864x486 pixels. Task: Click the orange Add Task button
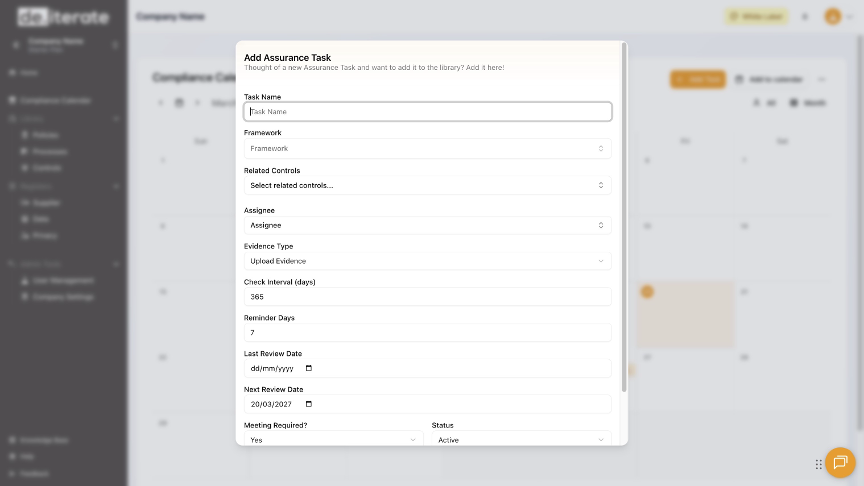tap(697, 79)
